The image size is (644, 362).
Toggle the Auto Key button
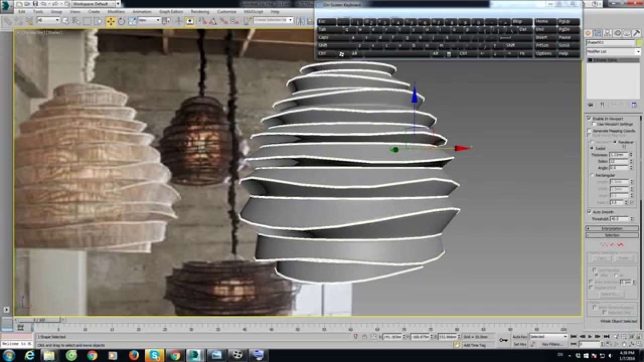pyautogui.click(x=520, y=336)
